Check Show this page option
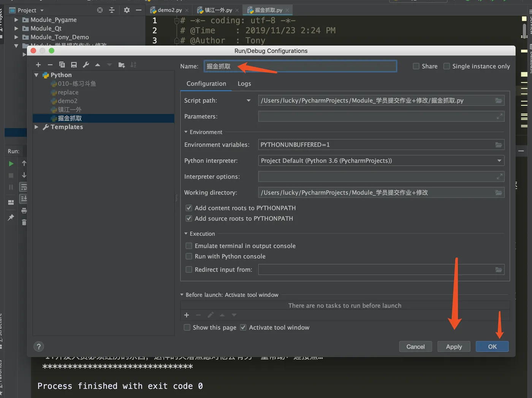Screen dimensions: 532x398 point(187,327)
